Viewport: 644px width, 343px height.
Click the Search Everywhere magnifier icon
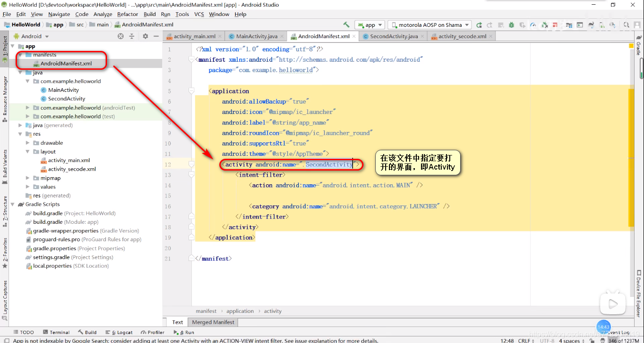[x=626, y=25]
